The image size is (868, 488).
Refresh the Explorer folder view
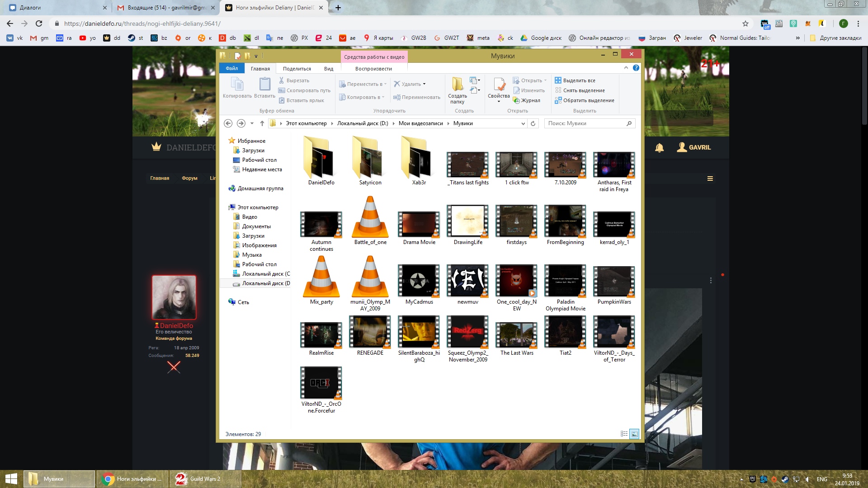[533, 123]
